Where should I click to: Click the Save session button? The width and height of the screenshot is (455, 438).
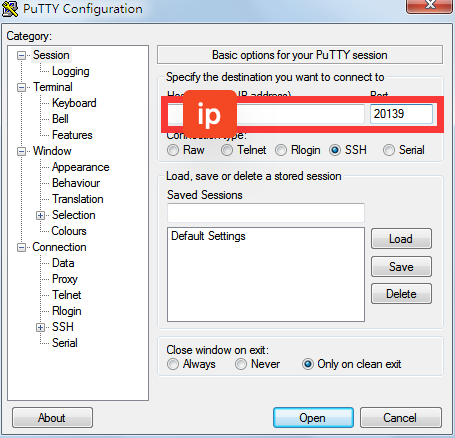click(401, 267)
